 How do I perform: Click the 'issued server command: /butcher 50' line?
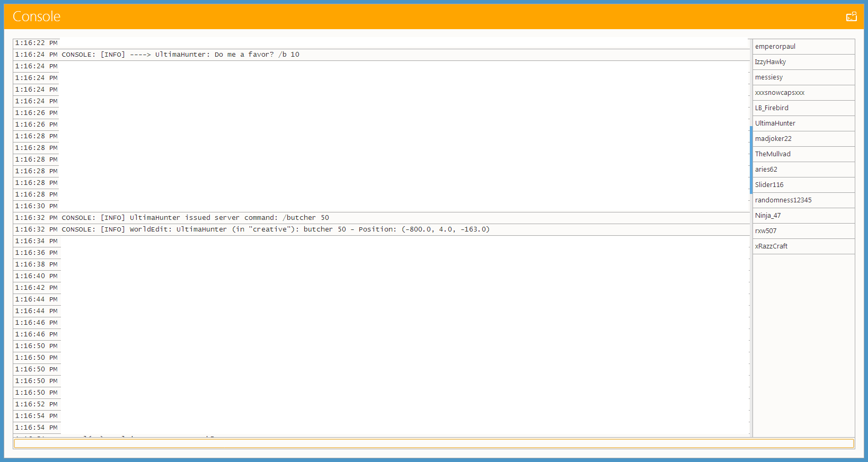click(x=380, y=218)
